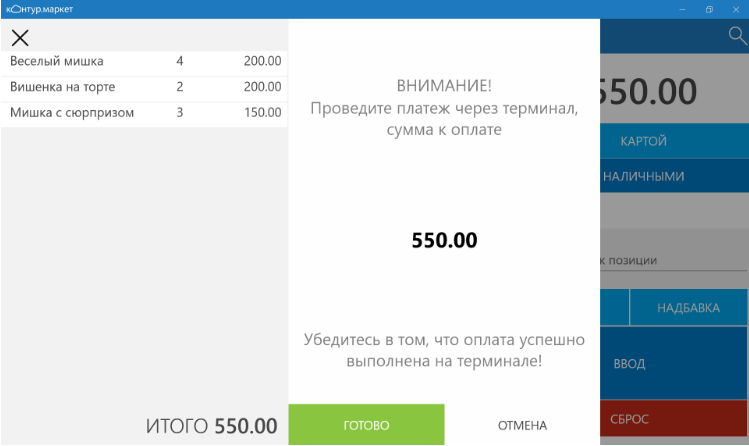Select the Мишка с сюрпризом row

(x=144, y=113)
